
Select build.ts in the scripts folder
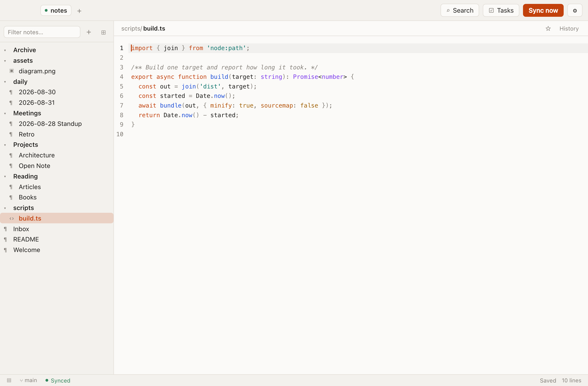[x=57, y=218]
